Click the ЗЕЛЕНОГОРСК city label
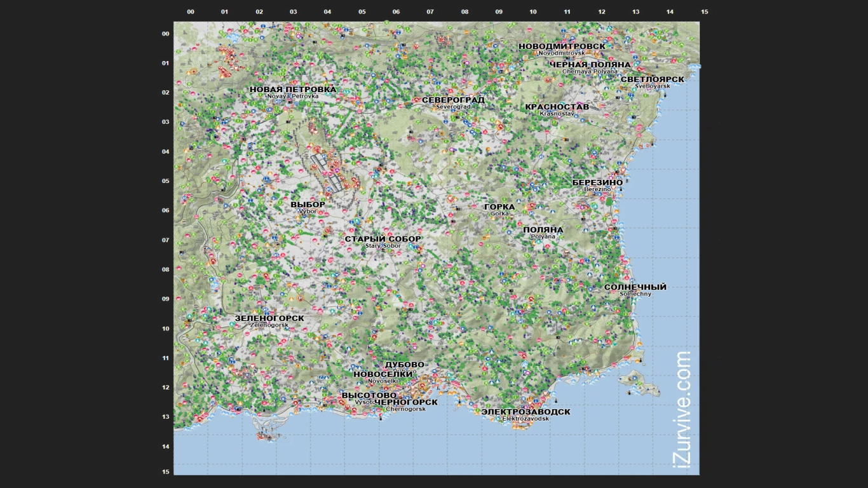Image resolution: width=868 pixels, height=488 pixels. pos(269,318)
